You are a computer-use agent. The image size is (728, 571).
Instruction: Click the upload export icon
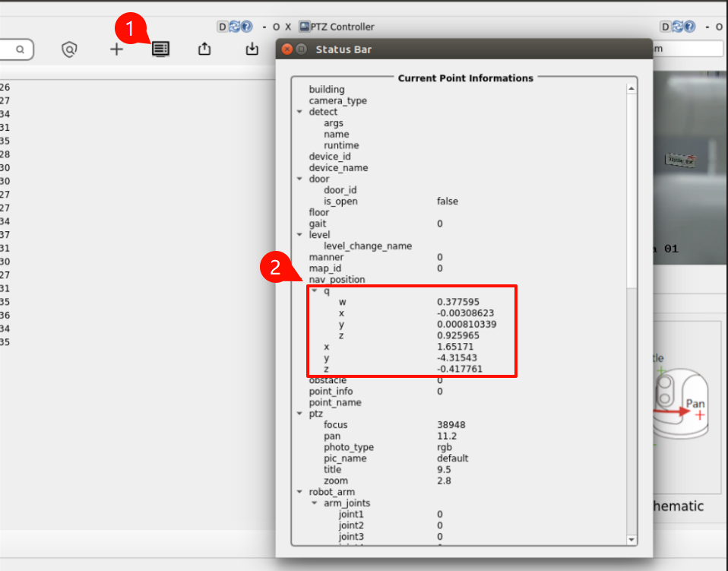click(x=204, y=49)
